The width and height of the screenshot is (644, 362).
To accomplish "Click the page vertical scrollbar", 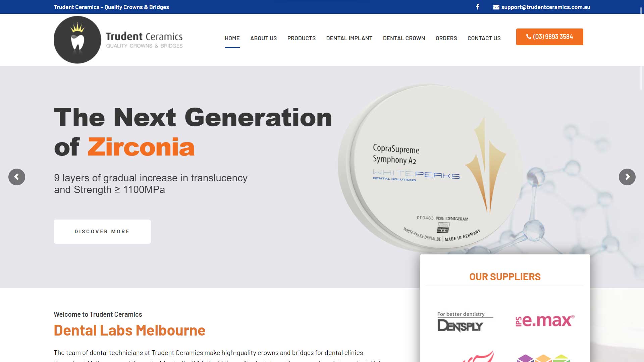I will coord(642,47).
